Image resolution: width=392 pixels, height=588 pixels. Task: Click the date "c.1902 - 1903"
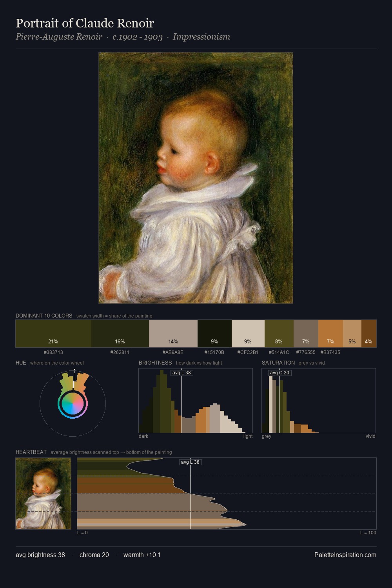[138, 37]
